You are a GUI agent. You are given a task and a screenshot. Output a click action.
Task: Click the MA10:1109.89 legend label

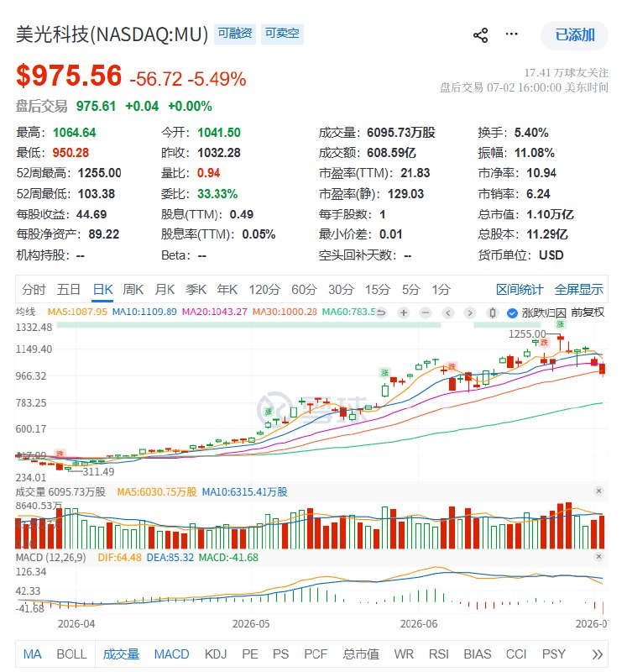(144, 312)
